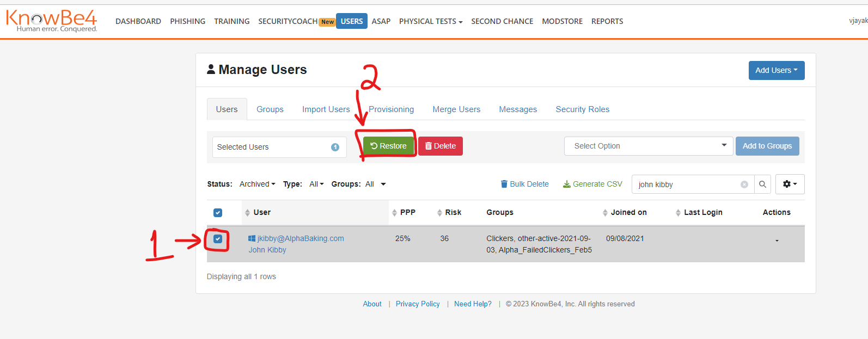Select the Users navigation item
The height and width of the screenshot is (339, 868).
[352, 21]
